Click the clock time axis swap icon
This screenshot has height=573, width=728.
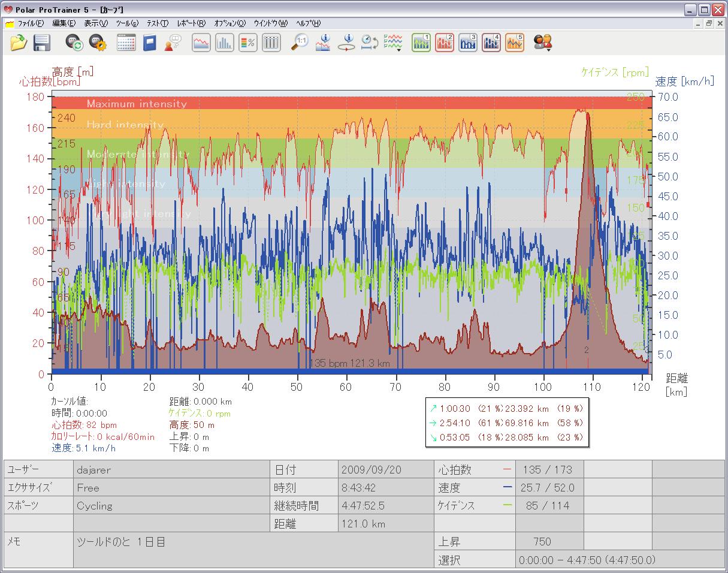click(x=369, y=43)
